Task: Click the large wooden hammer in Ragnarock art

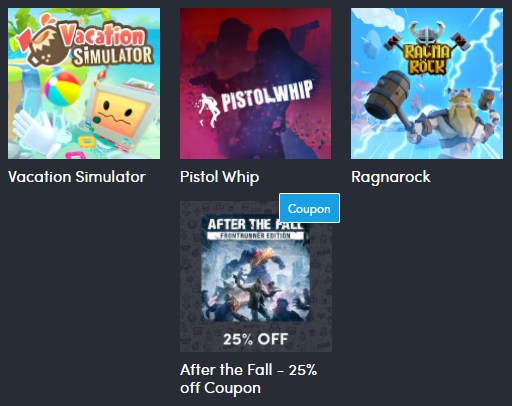Action: pos(390,100)
